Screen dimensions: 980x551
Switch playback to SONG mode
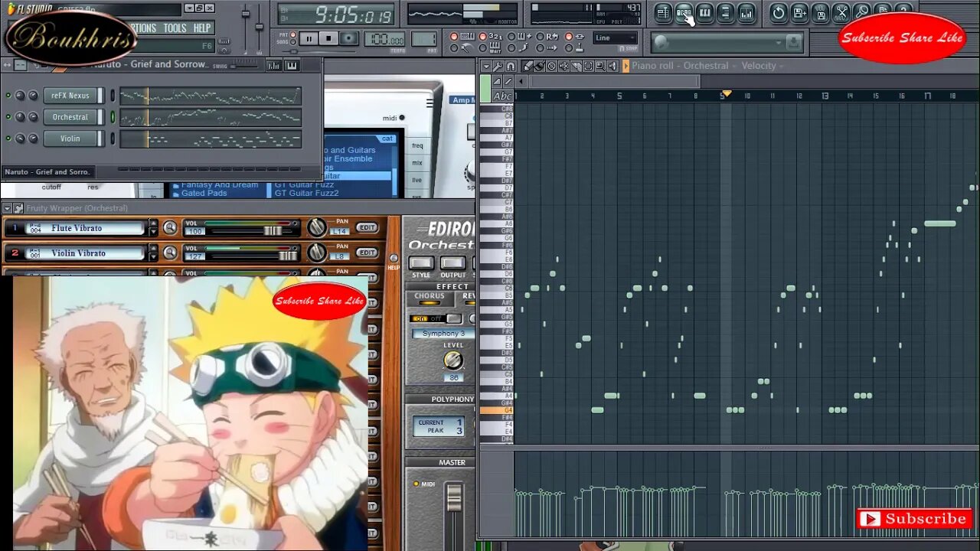pyautogui.click(x=292, y=42)
